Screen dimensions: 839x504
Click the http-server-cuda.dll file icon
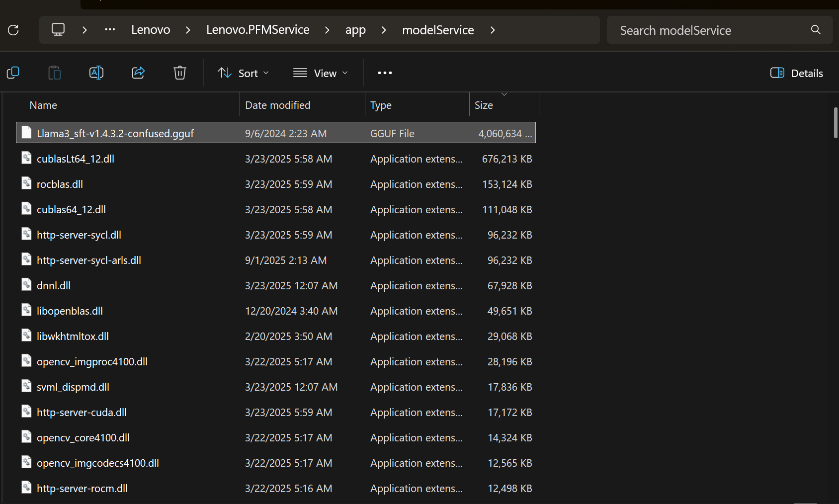point(26,412)
